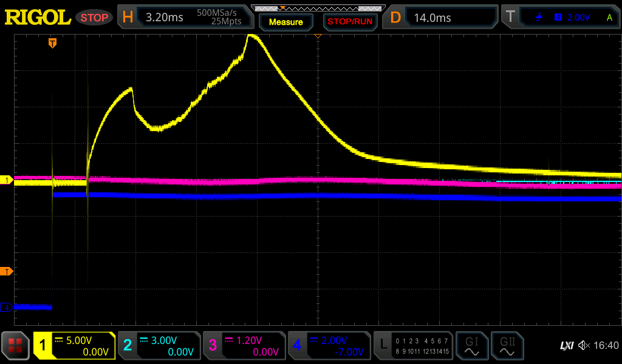Toggle channel 3 with 1.20V scale
The image size is (622, 364).
pyautogui.click(x=244, y=346)
